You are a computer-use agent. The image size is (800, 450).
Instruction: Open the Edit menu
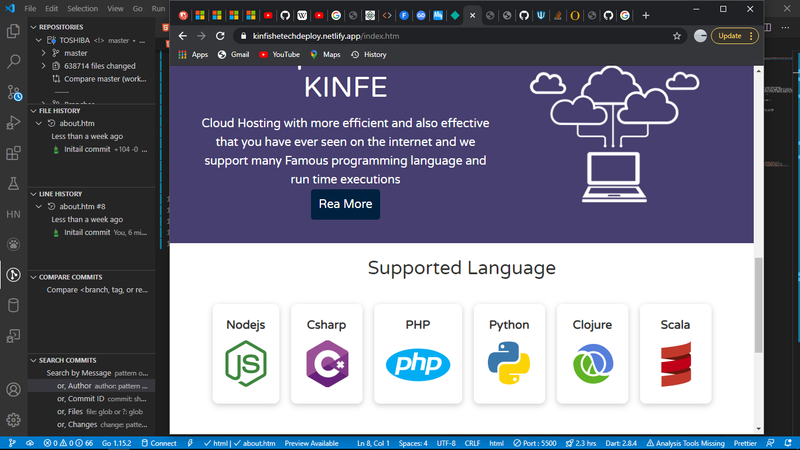(x=51, y=9)
